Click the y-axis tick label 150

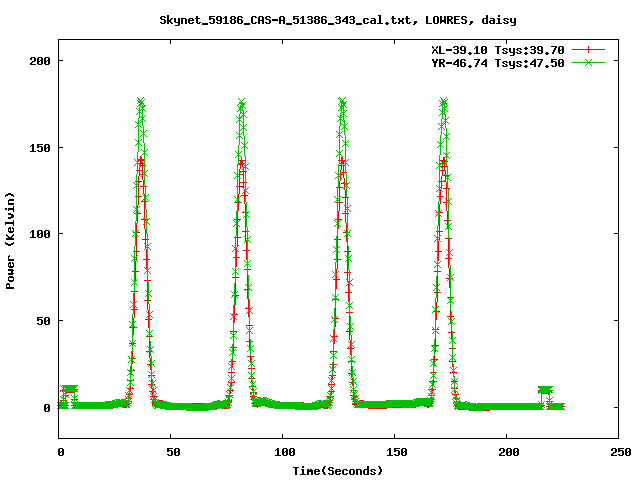[40, 148]
